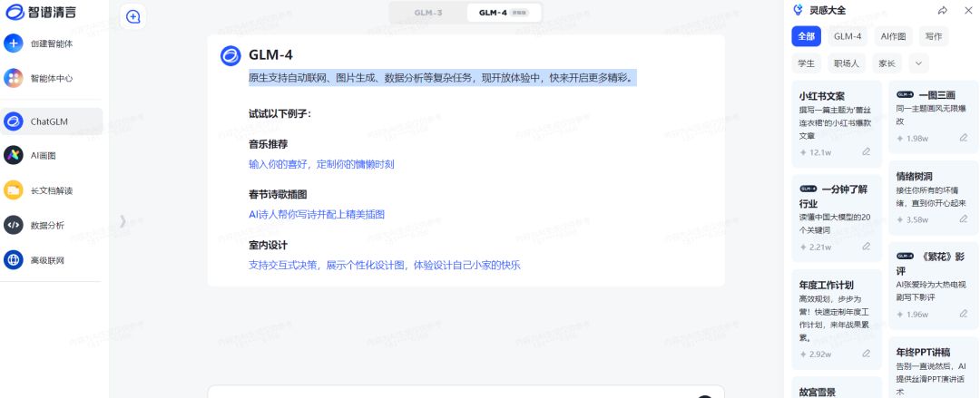Open AI画图 in the sidebar
980x398 pixels.
pyautogui.click(x=51, y=156)
